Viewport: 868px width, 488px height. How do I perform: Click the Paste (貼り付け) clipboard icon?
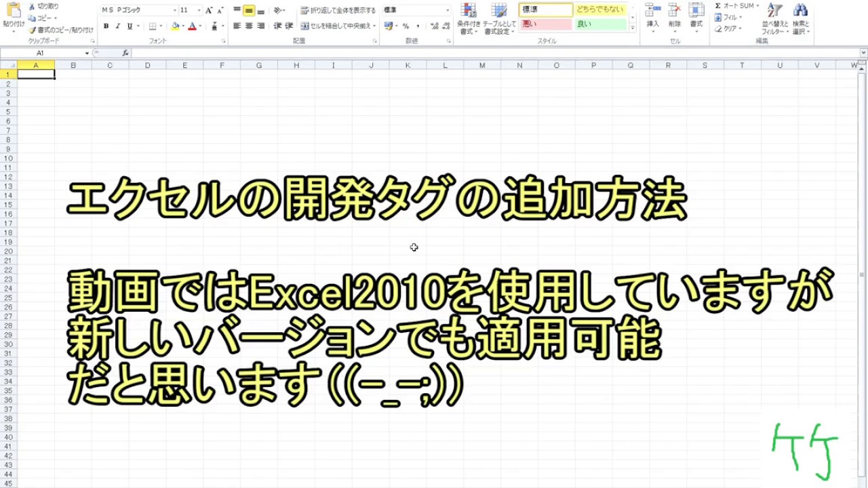(13, 11)
